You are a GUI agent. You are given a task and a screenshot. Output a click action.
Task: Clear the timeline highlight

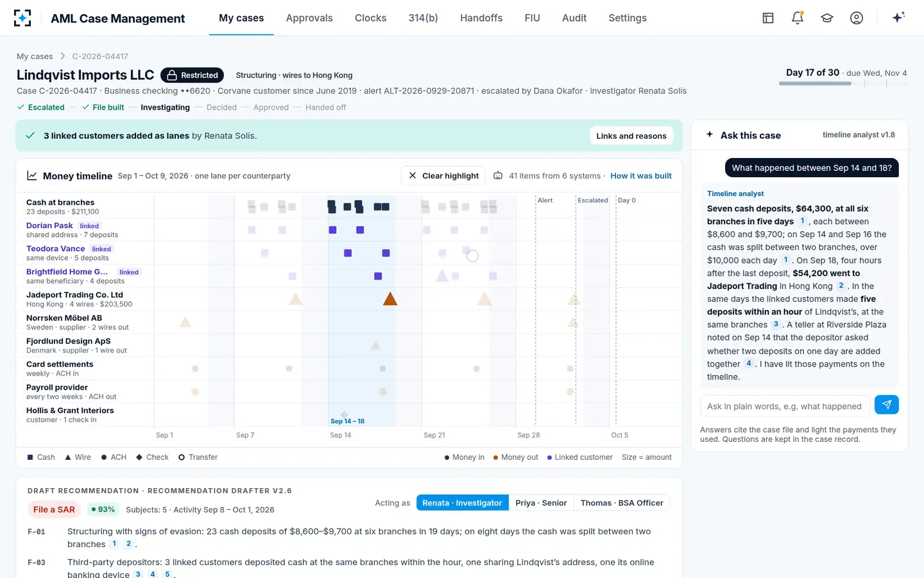point(444,175)
